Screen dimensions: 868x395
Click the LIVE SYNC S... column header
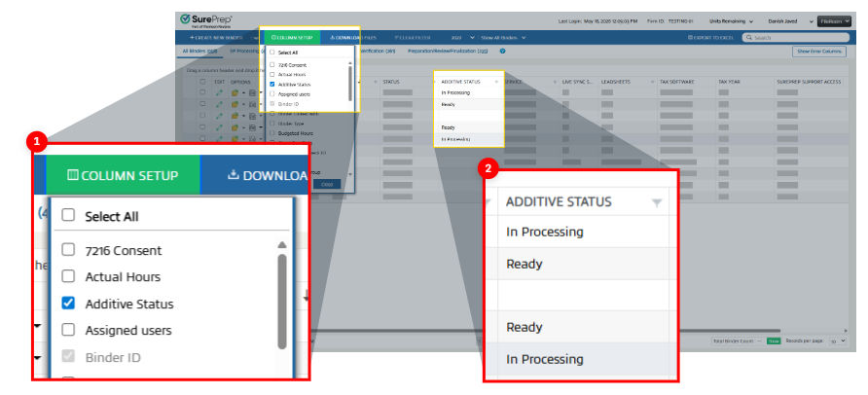[577, 82]
